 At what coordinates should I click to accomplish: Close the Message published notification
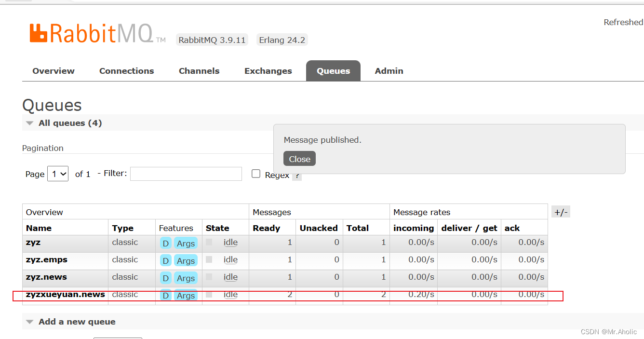(x=299, y=158)
